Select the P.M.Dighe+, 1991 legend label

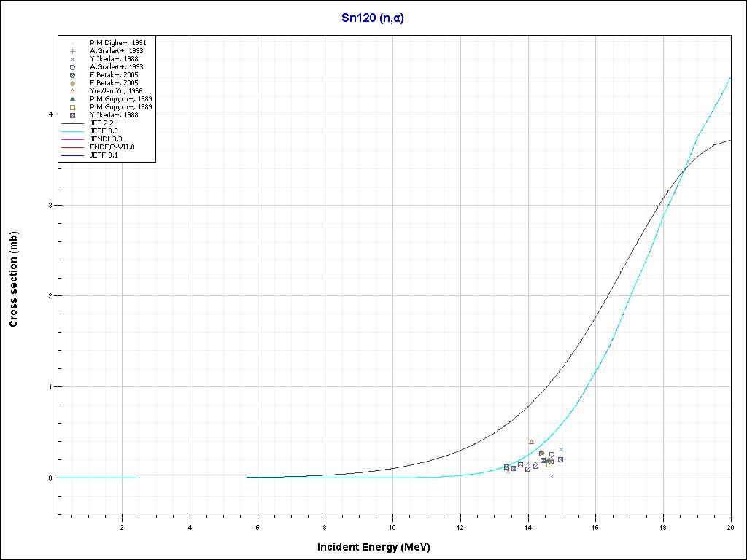coord(117,43)
